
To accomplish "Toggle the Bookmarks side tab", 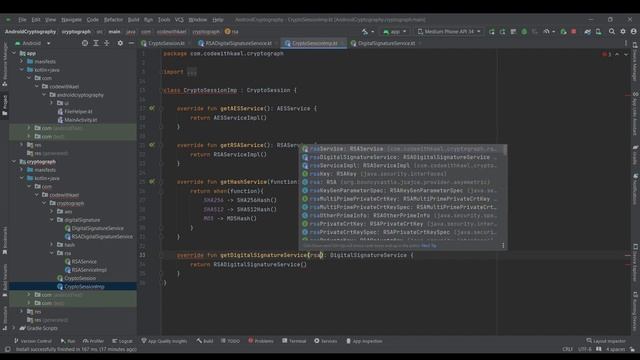I will tap(5, 241).
